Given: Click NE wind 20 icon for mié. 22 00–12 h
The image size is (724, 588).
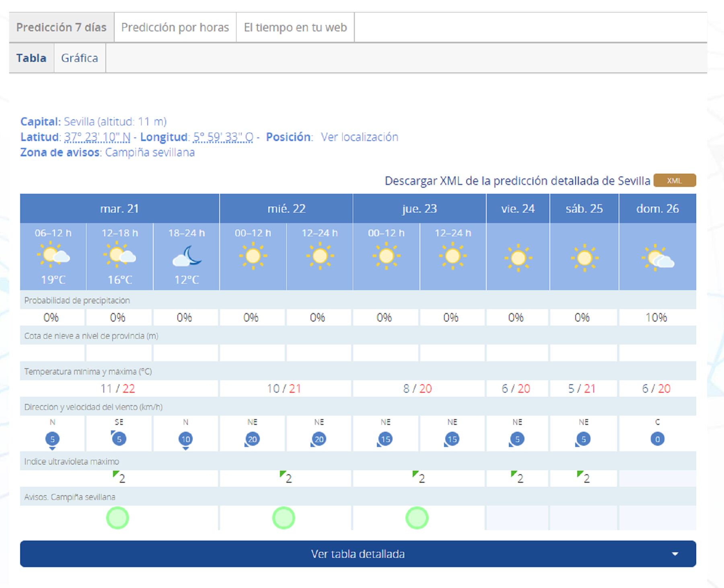Looking at the screenshot, I should tap(252, 439).
